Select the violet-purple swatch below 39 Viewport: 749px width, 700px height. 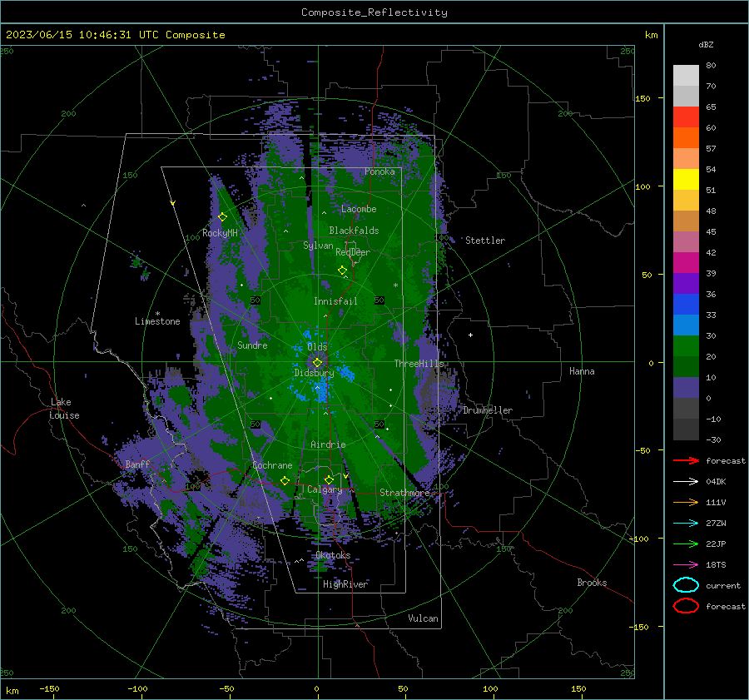pyautogui.click(x=686, y=284)
